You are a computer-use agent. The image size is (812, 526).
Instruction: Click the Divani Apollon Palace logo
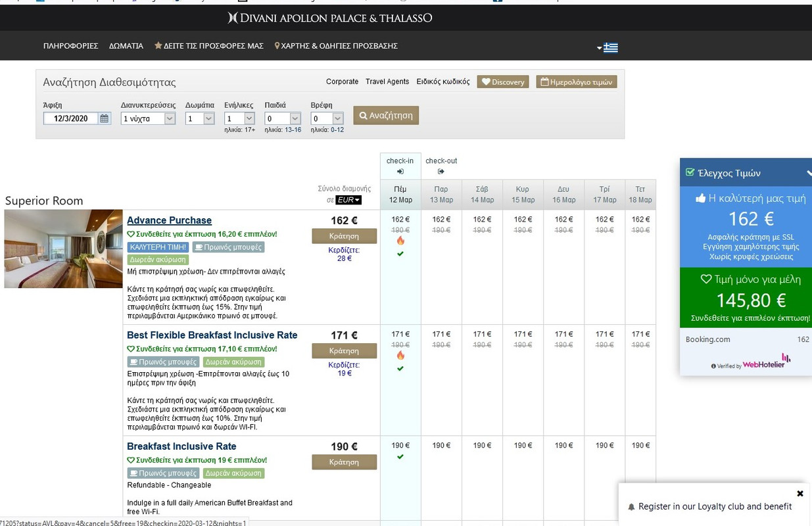click(x=329, y=18)
